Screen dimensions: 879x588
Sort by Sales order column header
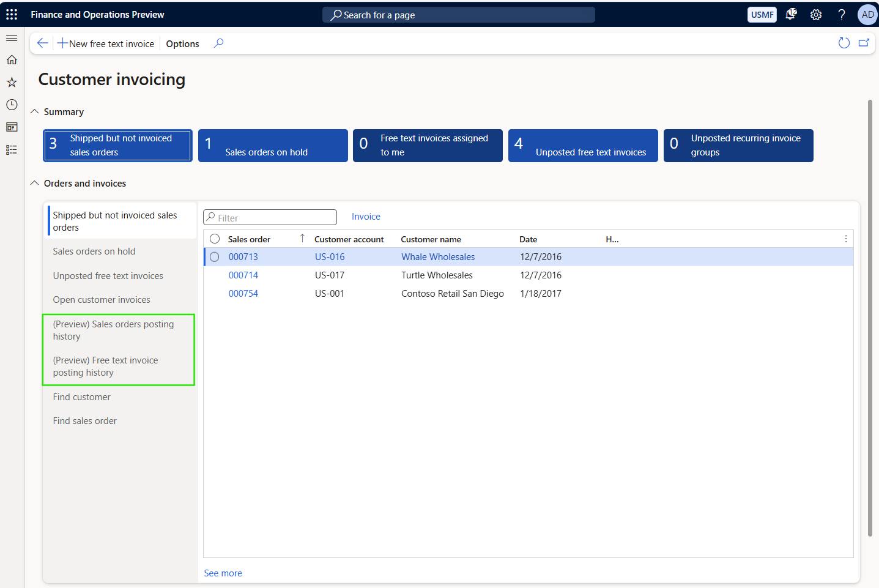pos(249,239)
